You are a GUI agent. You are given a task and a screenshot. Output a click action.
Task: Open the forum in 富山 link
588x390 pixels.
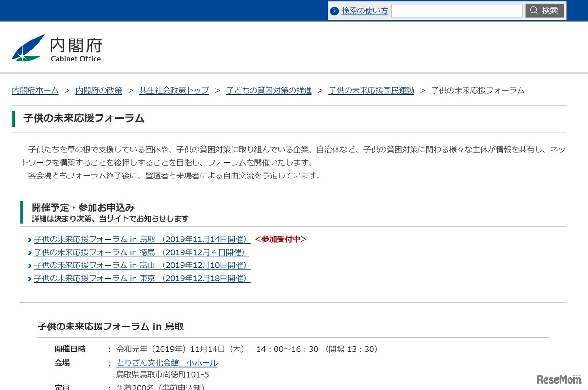pos(142,265)
